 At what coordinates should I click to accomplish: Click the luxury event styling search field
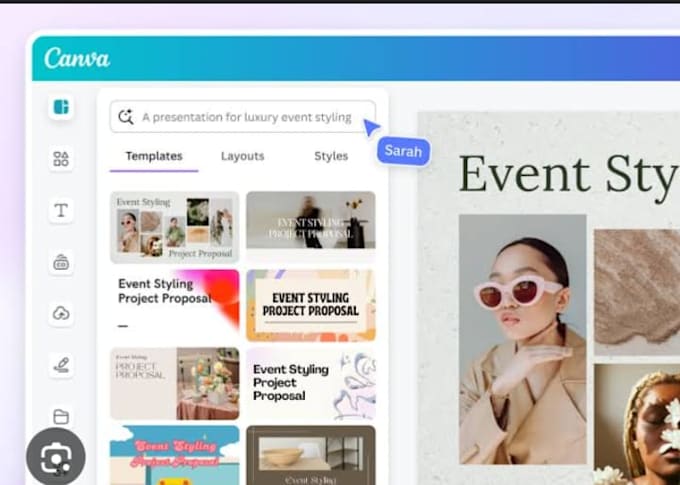click(x=243, y=117)
